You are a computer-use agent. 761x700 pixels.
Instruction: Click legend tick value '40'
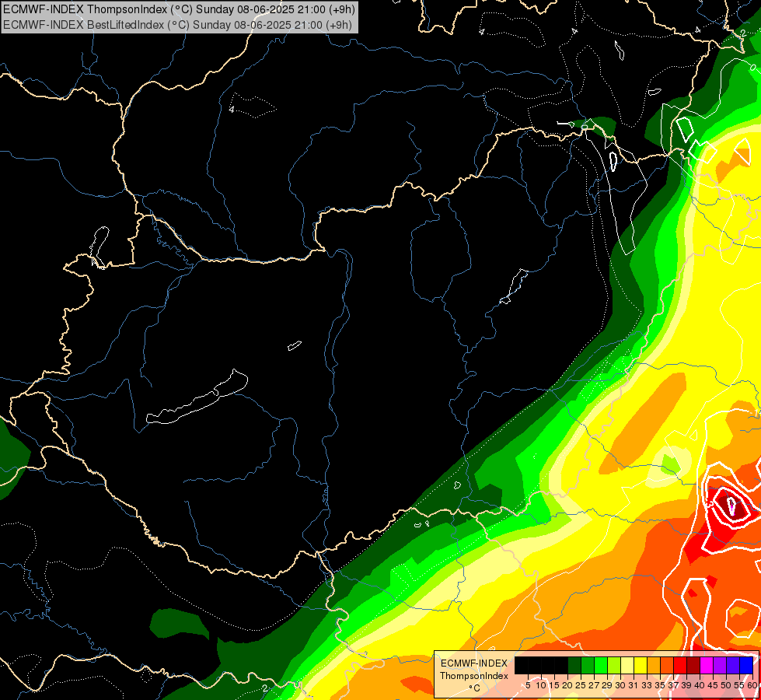[700, 685]
